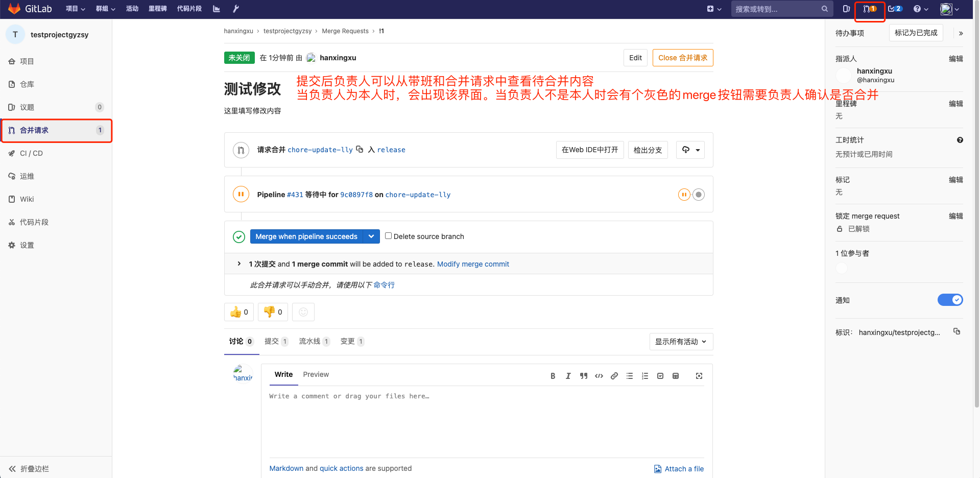Screen dimensions: 980x478
Task: Insert code in the comment
Action: click(x=599, y=376)
